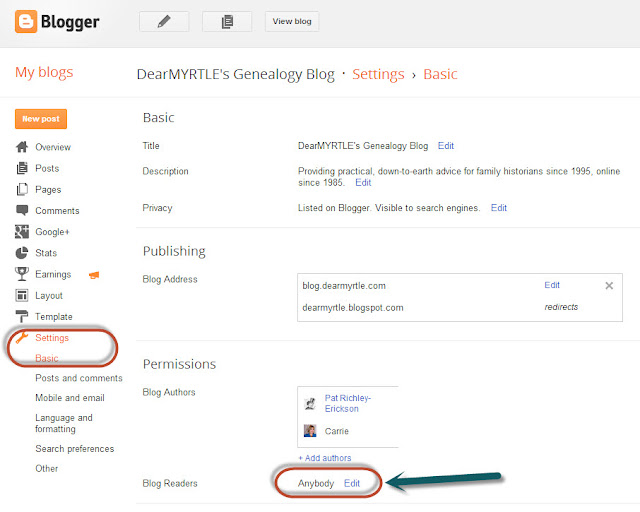Image resolution: width=640 pixels, height=512 pixels.
Task: Edit the blog.dearmyrtle.com address
Action: pos(552,285)
